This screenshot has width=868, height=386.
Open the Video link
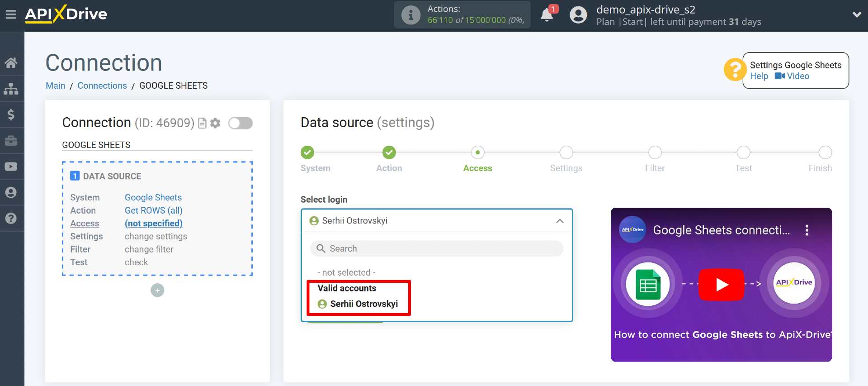[x=793, y=76]
